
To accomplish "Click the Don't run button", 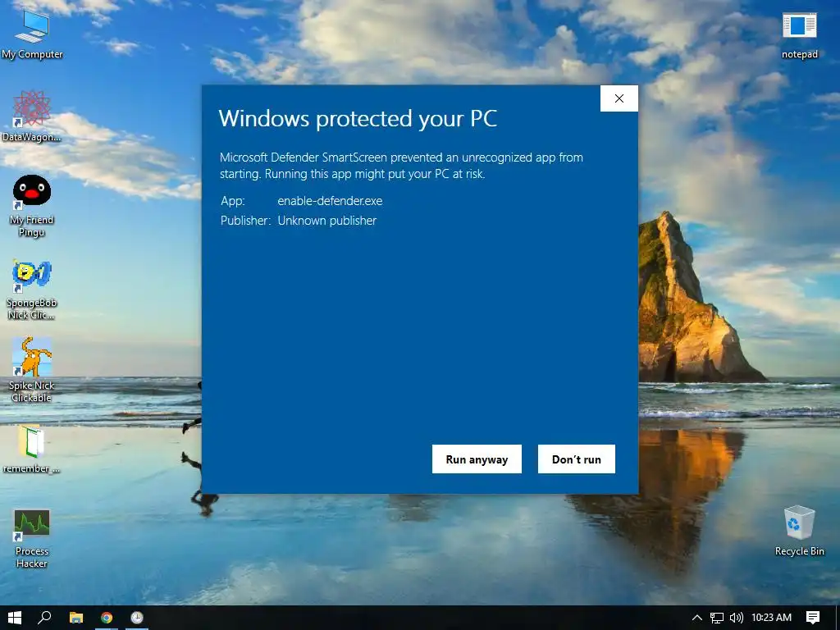I will (577, 459).
